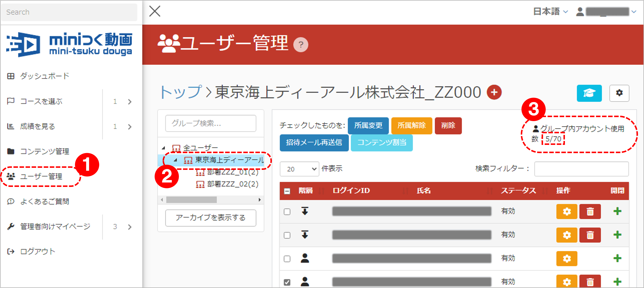Click the 招待メール再送信 button
This screenshot has height=288, width=644.
click(314, 143)
